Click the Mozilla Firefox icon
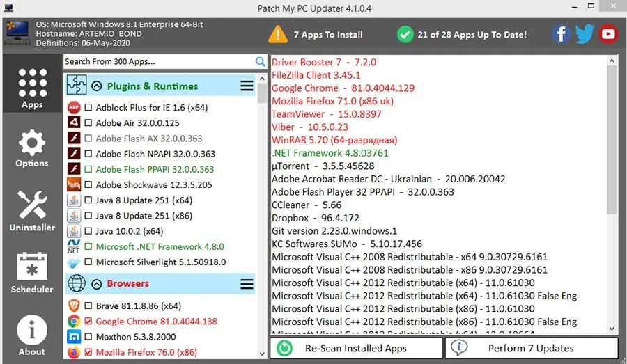This screenshot has width=627, height=364. click(x=74, y=352)
